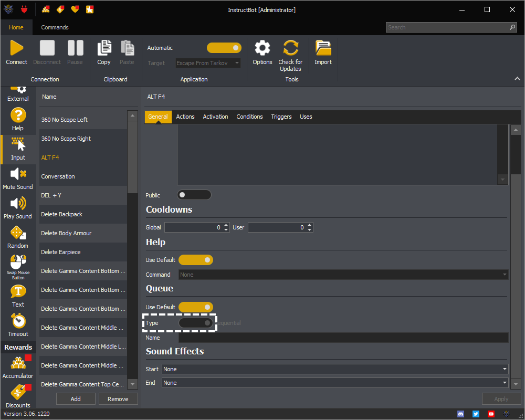Open the Uses tab
525x420 pixels.
coord(306,117)
